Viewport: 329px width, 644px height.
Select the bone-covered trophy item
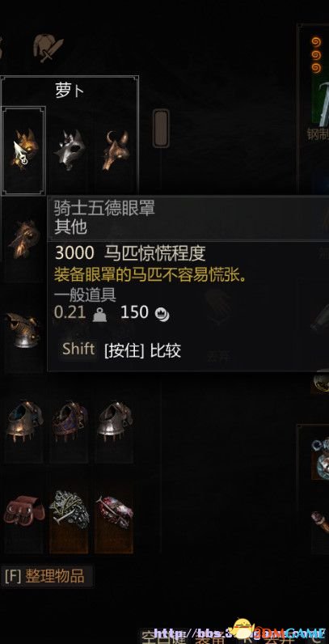(x=69, y=511)
